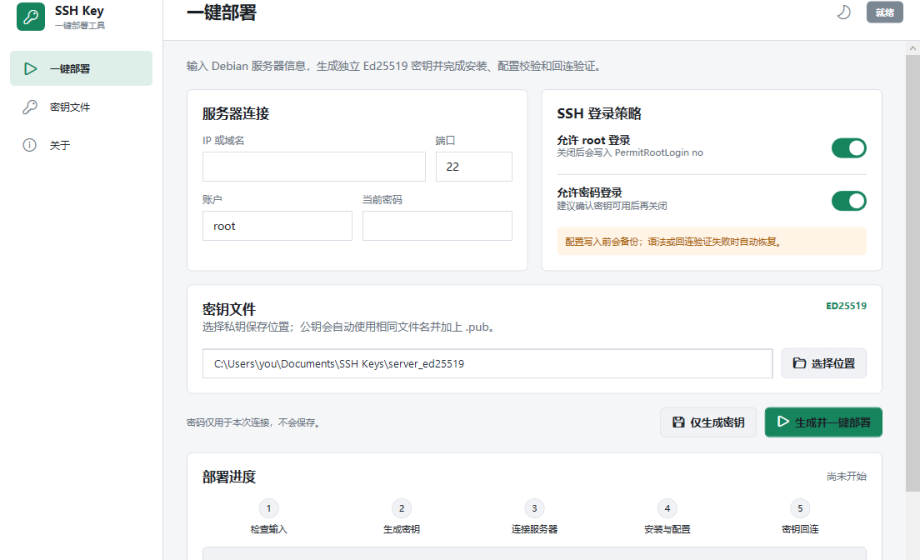
Task: Click progress step 5 密钥回连
Action: (800, 517)
